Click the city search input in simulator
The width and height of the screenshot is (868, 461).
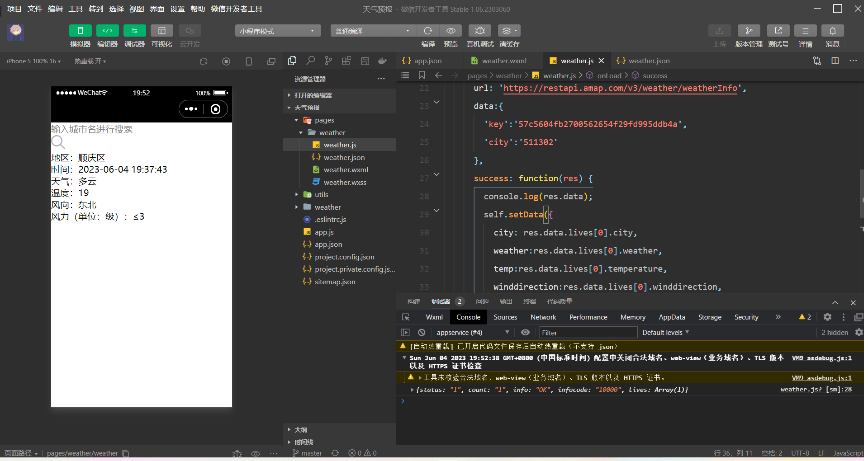[141, 129]
